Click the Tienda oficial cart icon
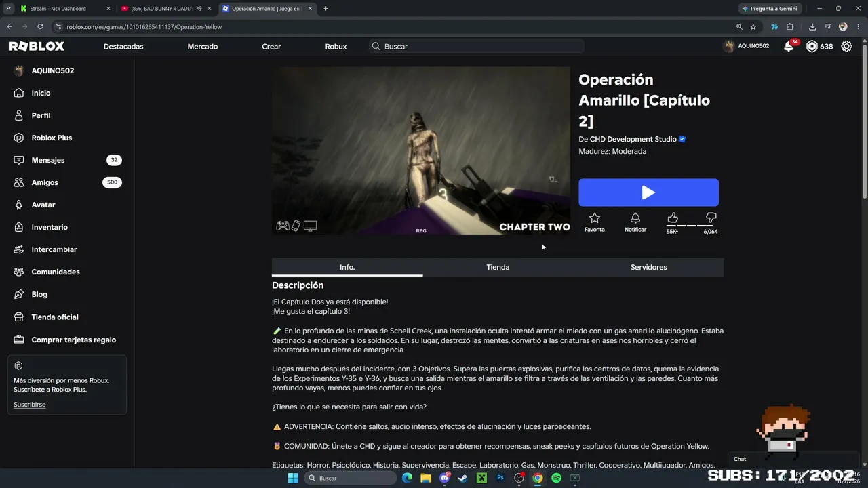The width and height of the screenshot is (868, 488). [x=19, y=317]
